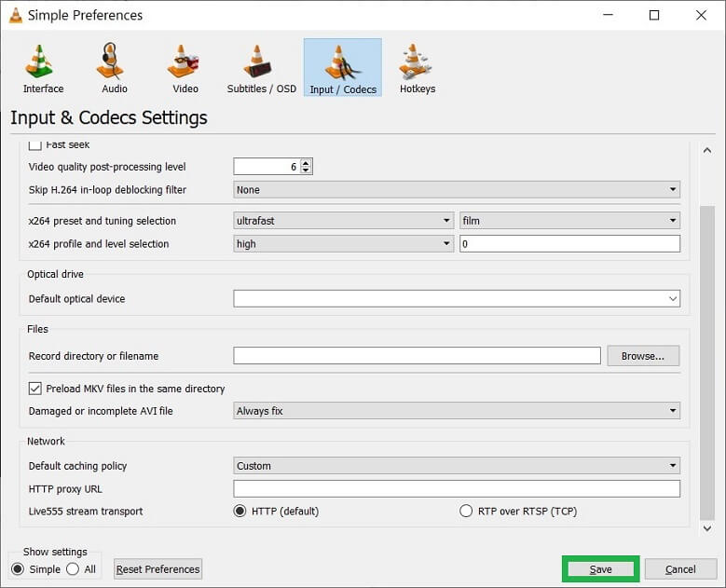The width and height of the screenshot is (726, 588).
Task: Close the Simple Preferences window
Action: tap(701, 15)
